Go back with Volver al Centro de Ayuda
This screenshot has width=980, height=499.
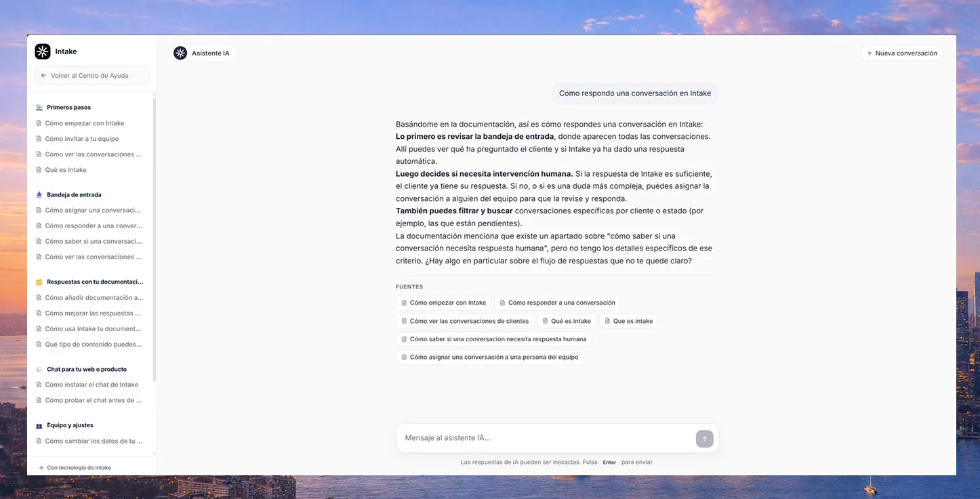click(92, 76)
